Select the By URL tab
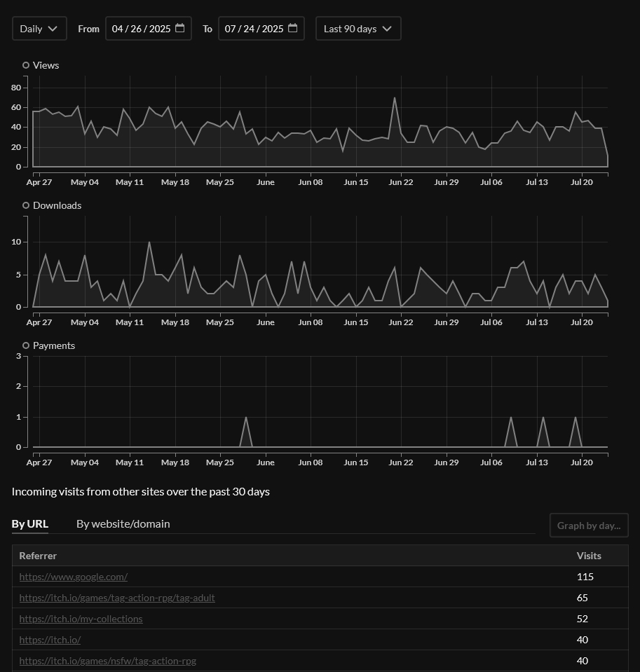640x672 pixels. (30, 523)
